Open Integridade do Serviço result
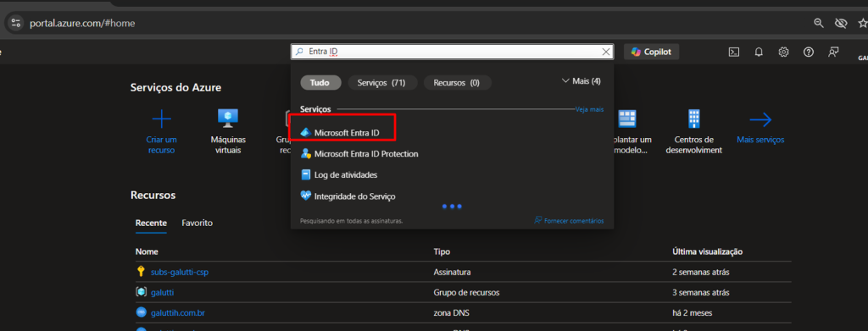Viewport: 868px width, 331px height. click(x=354, y=196)
